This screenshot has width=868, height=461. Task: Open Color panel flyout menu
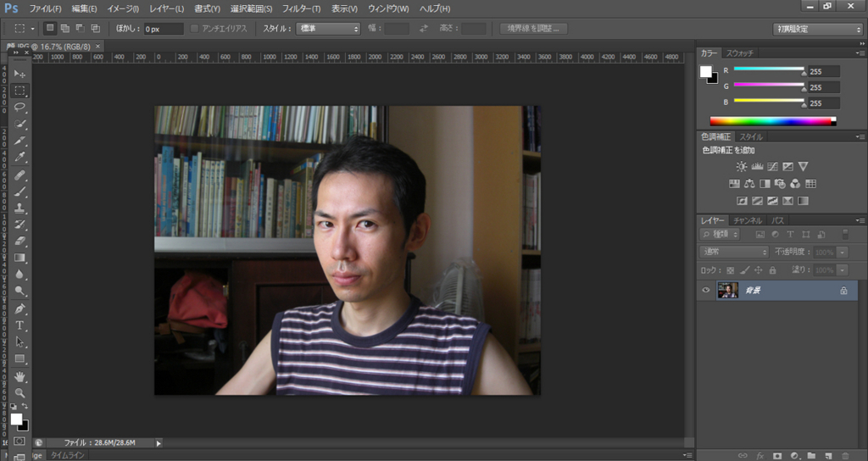tap(860, 53)
